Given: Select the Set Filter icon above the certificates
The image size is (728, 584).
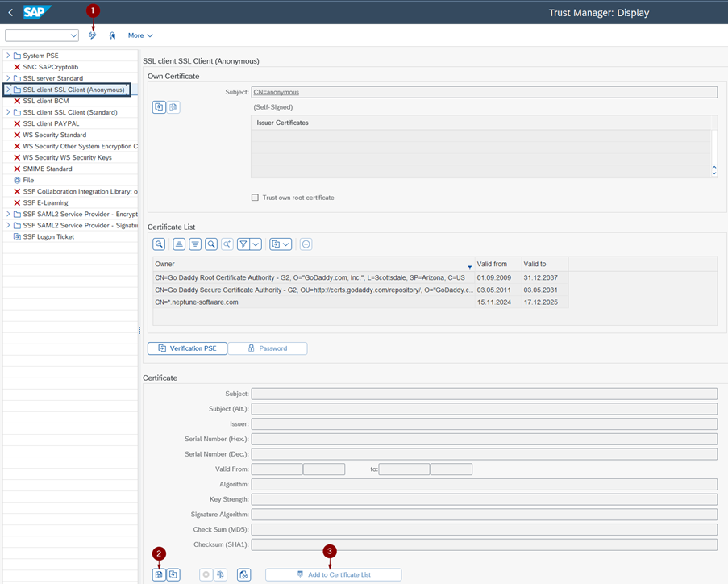Looking at the screenshot, I should point(243,244).
